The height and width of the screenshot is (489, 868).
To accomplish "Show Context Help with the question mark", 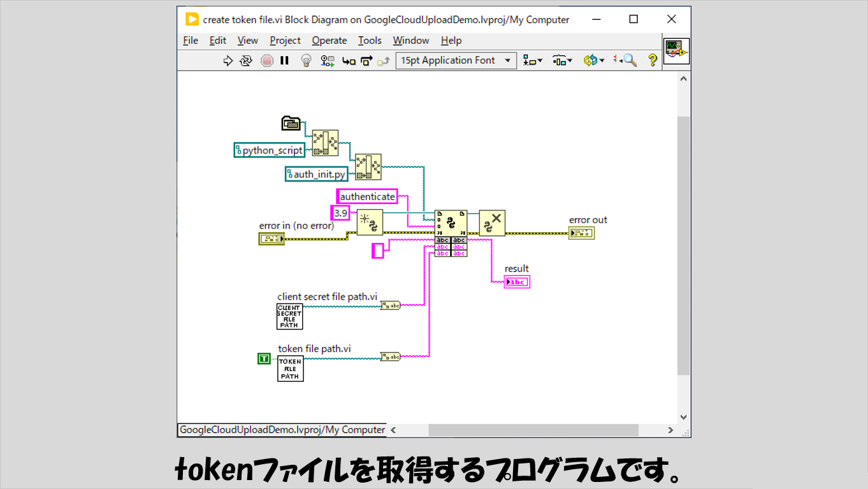I will click(652, 61).
